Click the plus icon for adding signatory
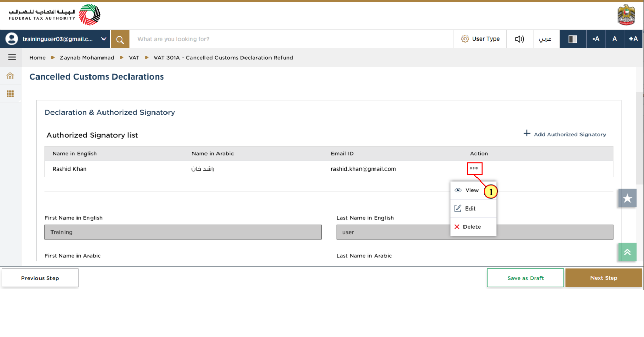 click(527, 134)
